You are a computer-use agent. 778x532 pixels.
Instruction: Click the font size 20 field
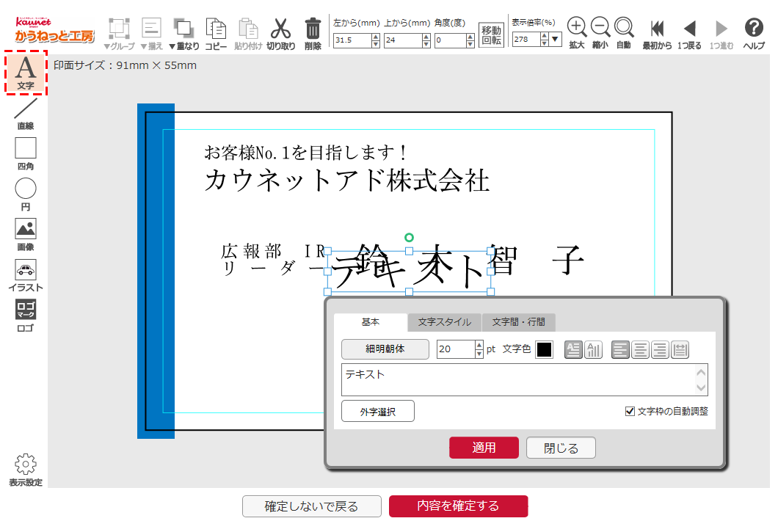(x=456, y=349)
